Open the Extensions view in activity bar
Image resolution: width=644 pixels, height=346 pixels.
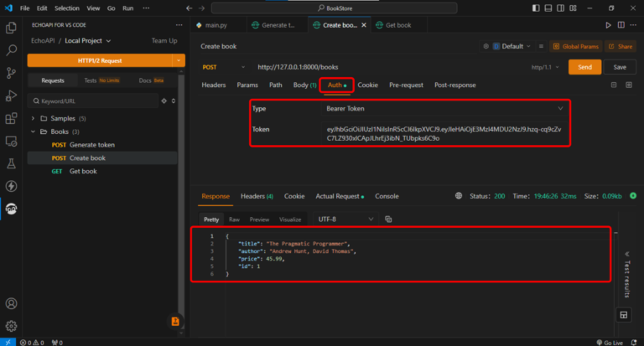(12, 118)
